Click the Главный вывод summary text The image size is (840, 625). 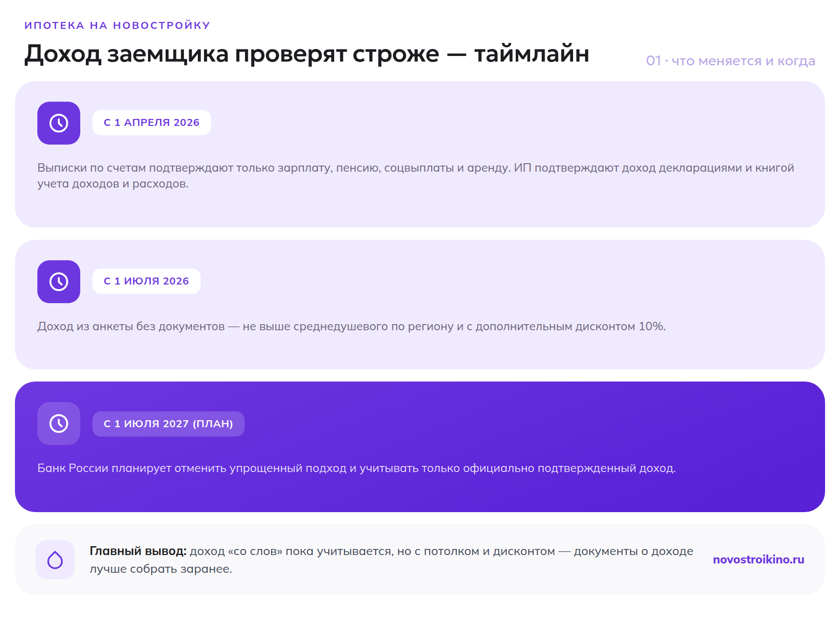point(392,560)
